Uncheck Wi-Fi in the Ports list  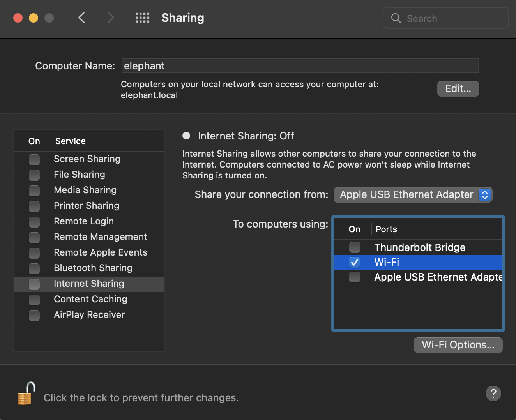click(355, 262)
